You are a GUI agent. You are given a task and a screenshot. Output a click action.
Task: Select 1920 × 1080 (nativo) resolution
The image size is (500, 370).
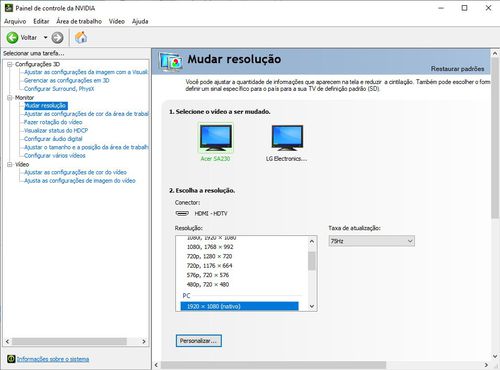click(239, 306)
